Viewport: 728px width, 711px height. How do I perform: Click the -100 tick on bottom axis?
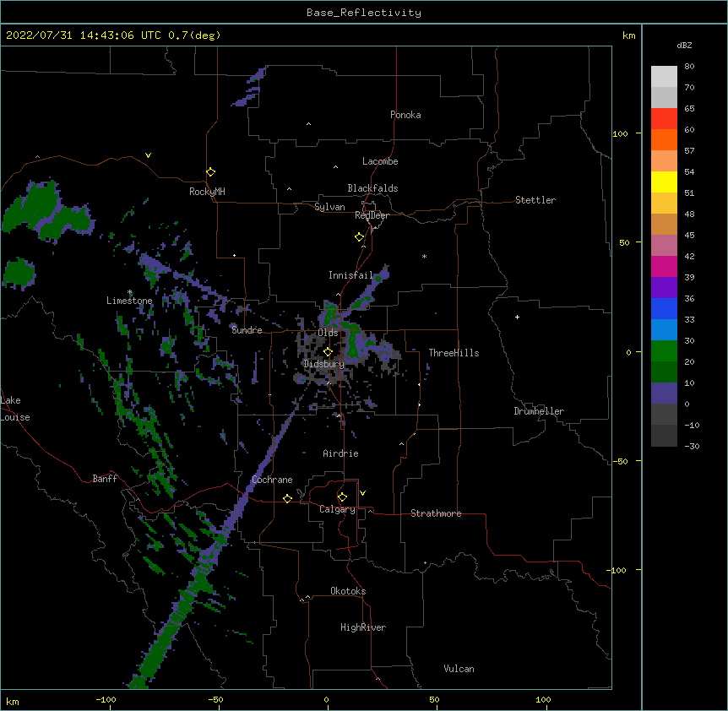pos(106,700)
